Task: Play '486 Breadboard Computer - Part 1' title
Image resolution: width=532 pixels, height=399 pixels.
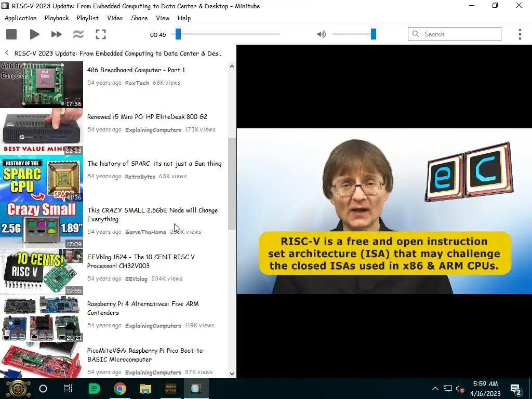Action: point(136,70)
